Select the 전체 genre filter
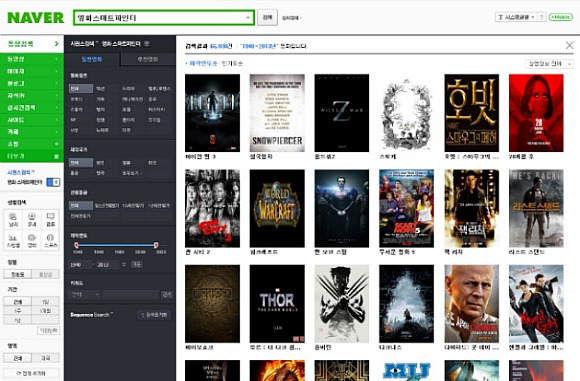This screenshot has height=381, width=580. click(x=81, y=89)
